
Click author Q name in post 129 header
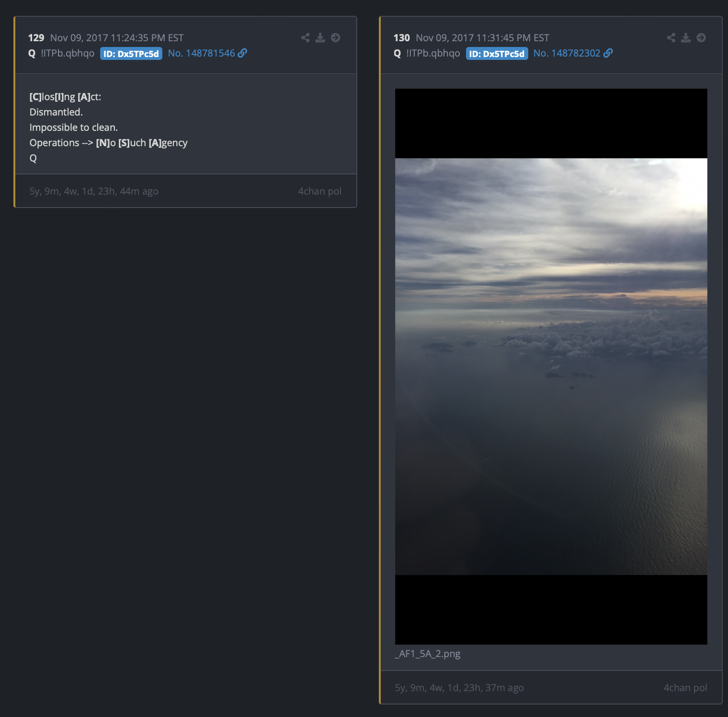pos(32,53)
